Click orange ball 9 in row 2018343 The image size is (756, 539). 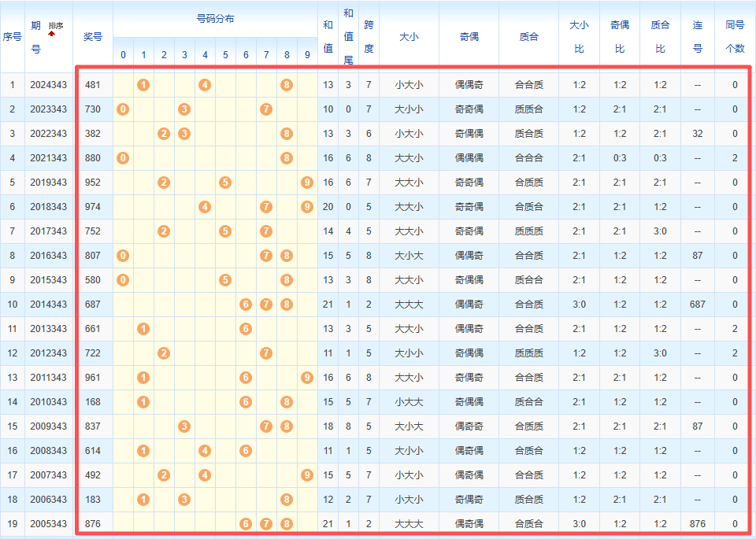307,207
